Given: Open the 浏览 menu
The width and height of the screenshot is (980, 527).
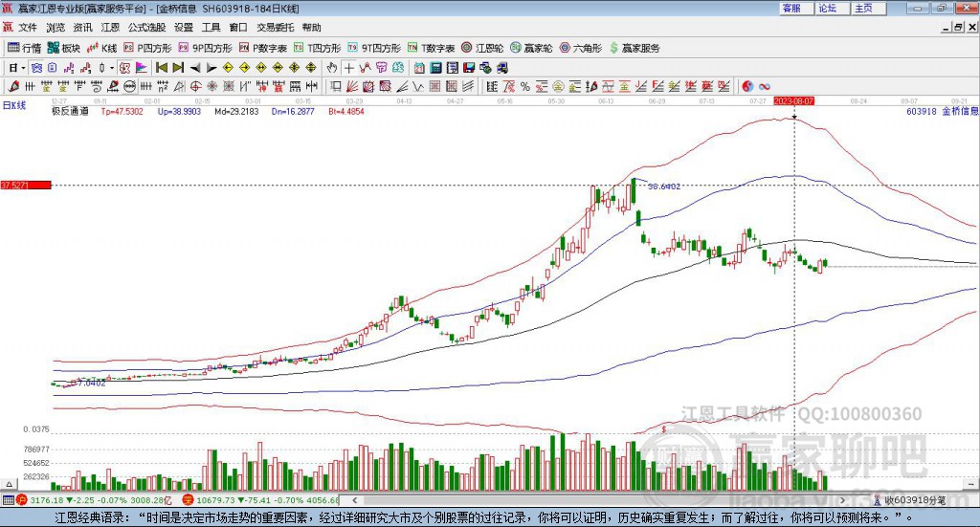Looking at the screenshot, I should point(55,28).
